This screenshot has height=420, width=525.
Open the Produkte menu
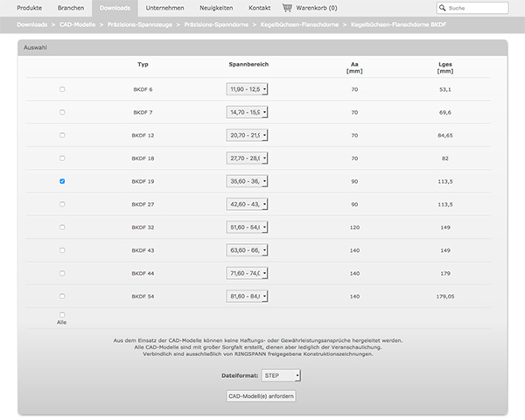30,8
